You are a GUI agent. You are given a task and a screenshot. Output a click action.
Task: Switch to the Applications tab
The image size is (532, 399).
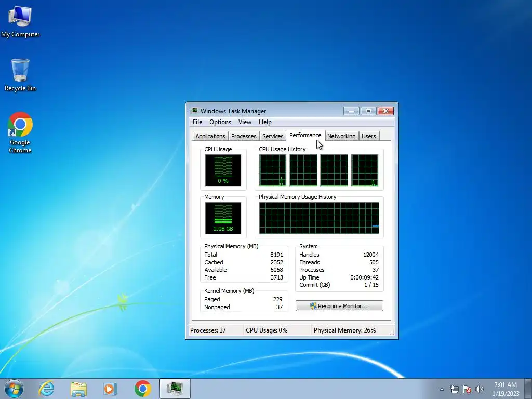point(210,136)
